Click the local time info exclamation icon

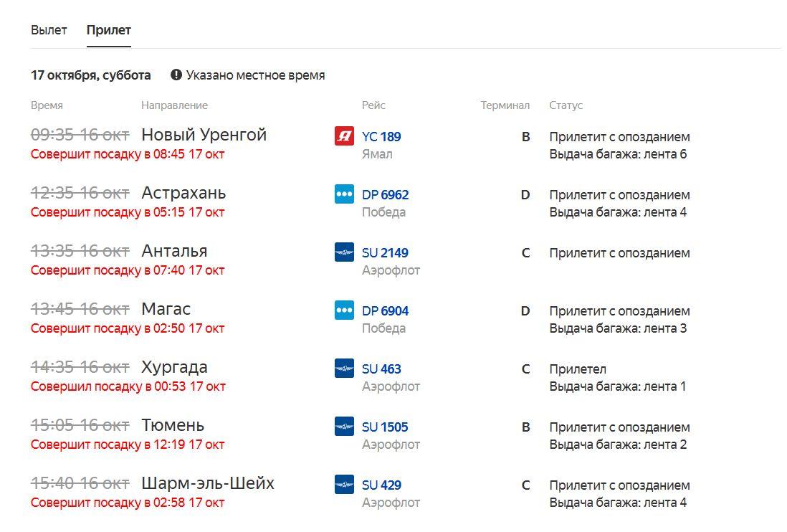[x=176, y=75]
